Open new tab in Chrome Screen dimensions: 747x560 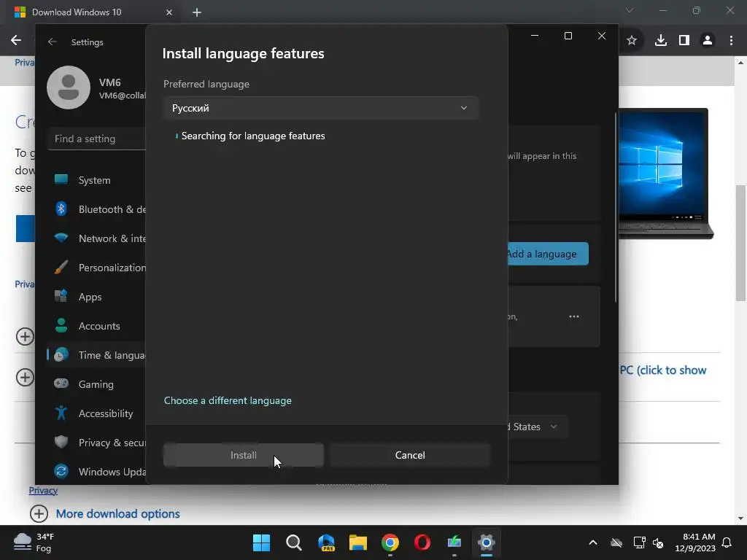(197, 12)
